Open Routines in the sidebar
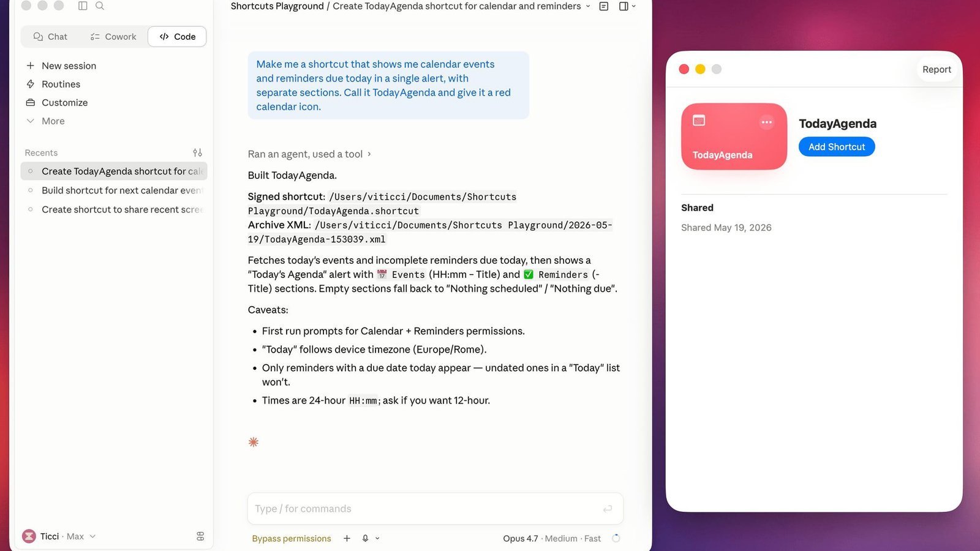 (x=53, y=84)
